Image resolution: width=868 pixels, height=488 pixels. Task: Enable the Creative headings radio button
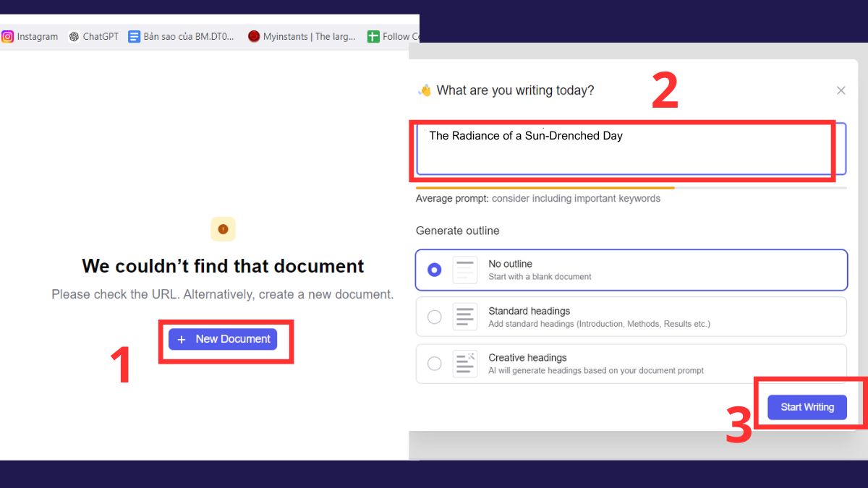pos(434,364)
